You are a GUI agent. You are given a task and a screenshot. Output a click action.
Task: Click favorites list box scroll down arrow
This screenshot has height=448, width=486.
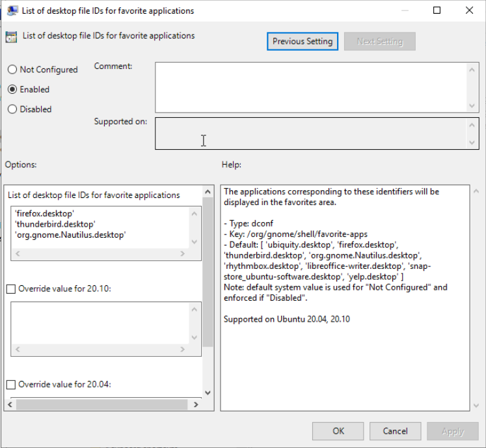click(195, 242)
